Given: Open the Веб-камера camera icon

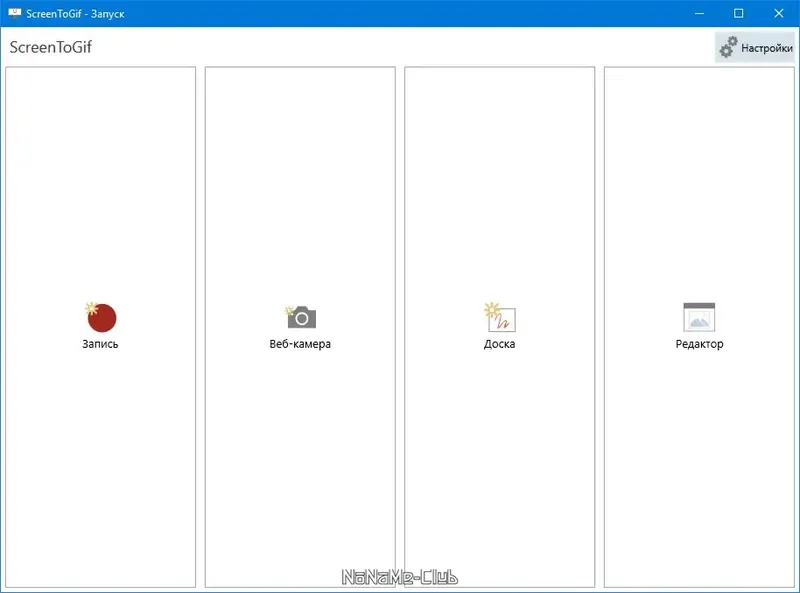Looking at the screenshot, I should pos(301,317).
